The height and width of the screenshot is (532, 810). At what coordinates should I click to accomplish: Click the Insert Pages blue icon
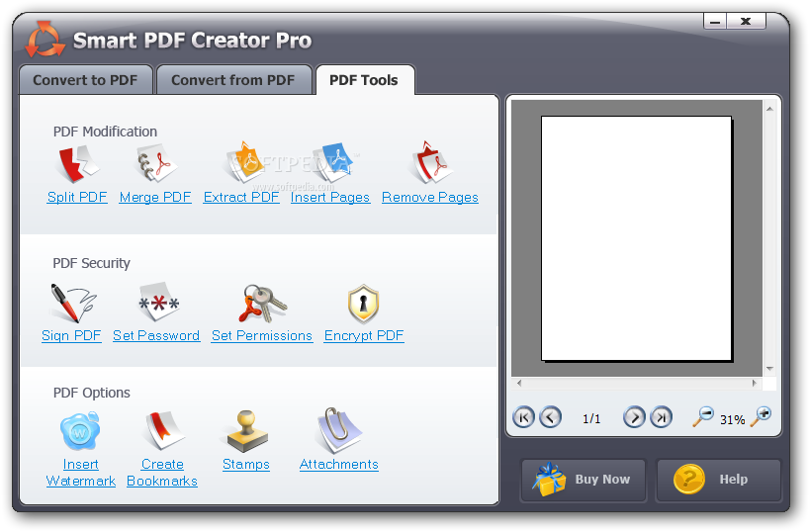333,162
